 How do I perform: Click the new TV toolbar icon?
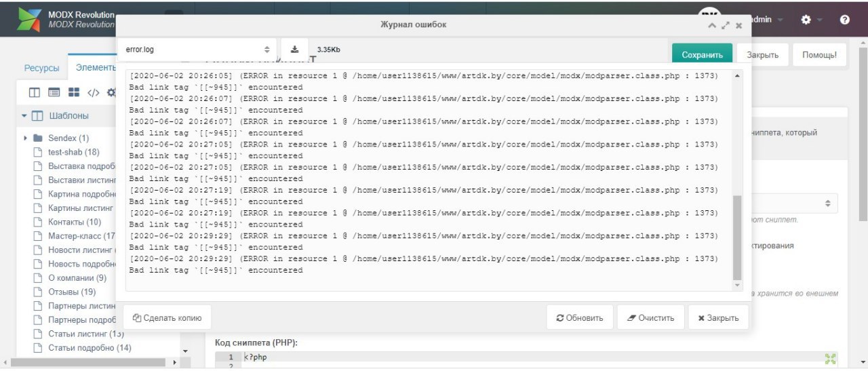(x=54, y=92)
